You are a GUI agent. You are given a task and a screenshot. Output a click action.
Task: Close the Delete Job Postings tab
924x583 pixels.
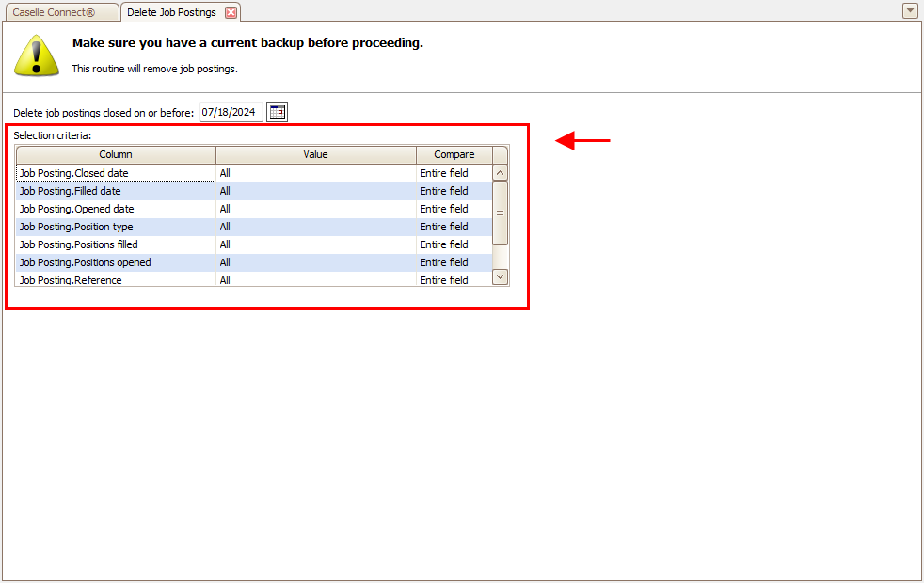click(231, 12)
